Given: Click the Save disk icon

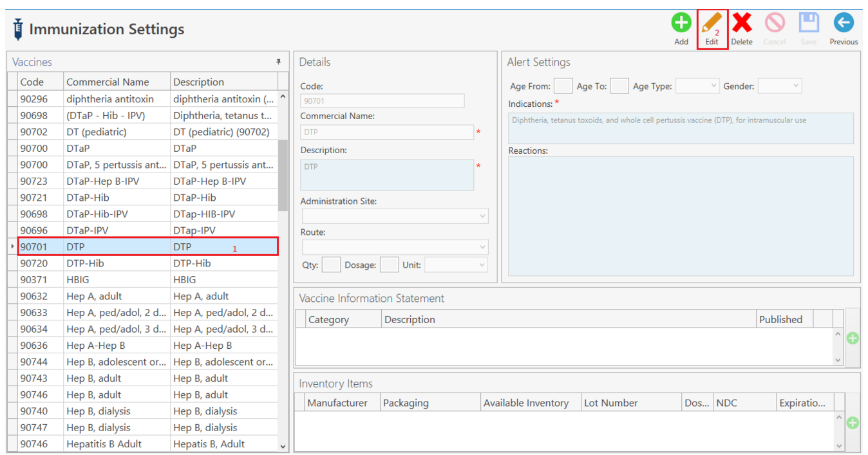Looking at the screenshot, I should 808,23.
